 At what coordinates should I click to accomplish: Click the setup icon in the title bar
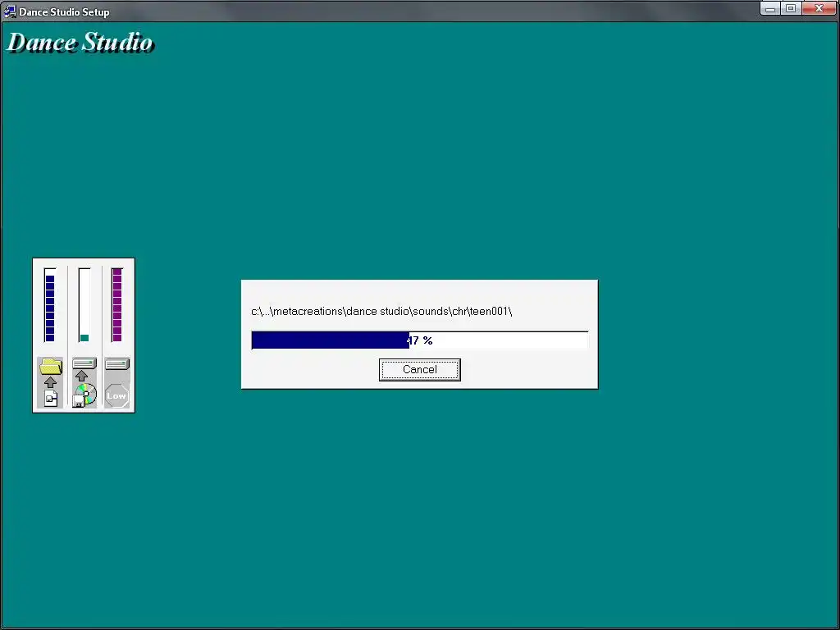tap(10, 11)
